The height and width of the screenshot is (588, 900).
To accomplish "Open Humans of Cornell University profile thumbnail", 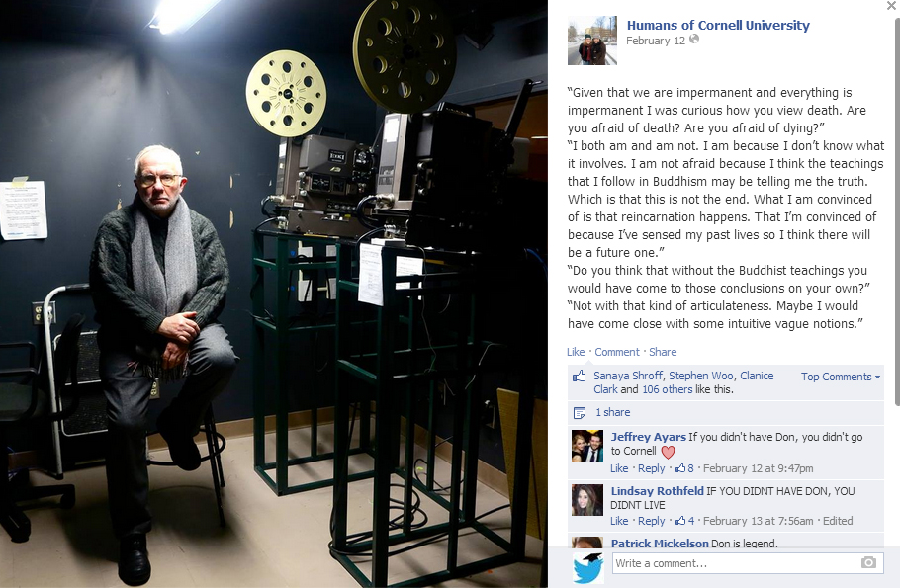I will point(591,41).
